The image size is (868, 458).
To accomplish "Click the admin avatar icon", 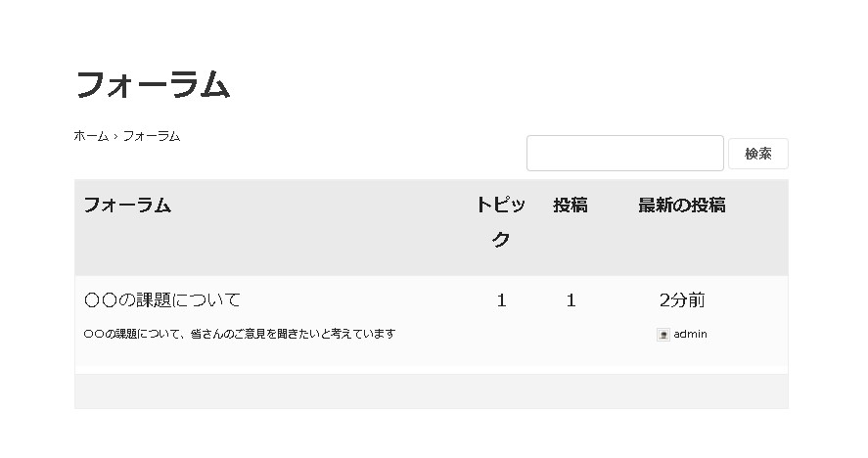I will point(663,335).
